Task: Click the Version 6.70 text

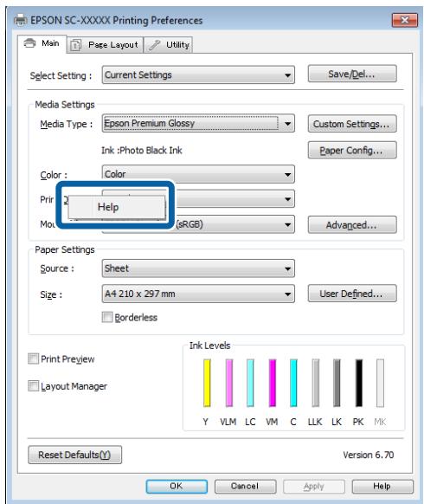Action: click(368, 455)
